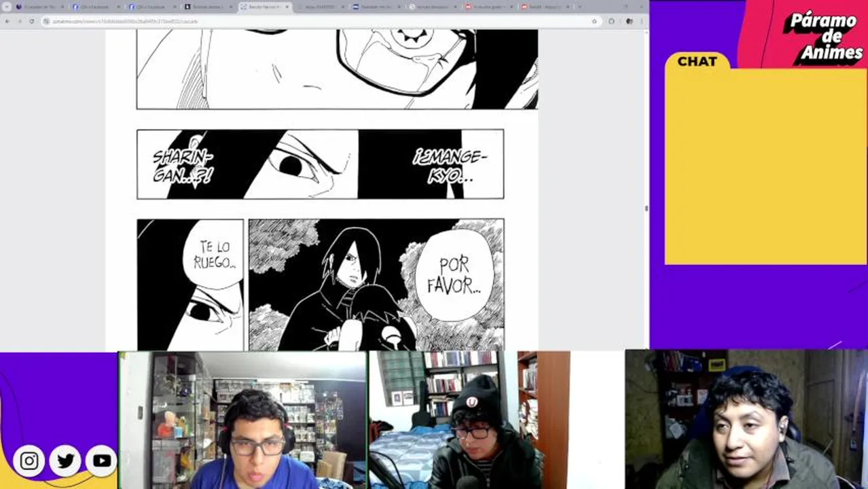Viewport: 868px width, 489px height.
Task: Go back with the browser back arrow
Action: [7, 21]
